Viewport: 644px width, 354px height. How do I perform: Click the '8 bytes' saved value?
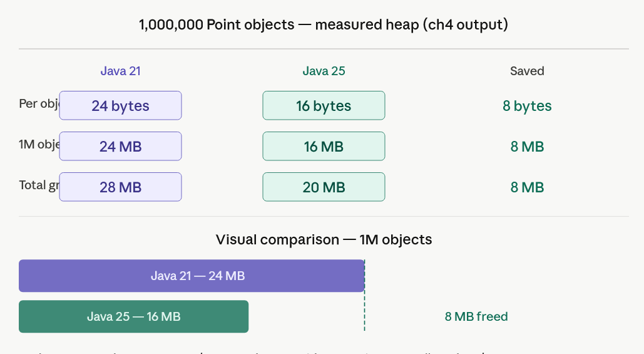point(527,106)
